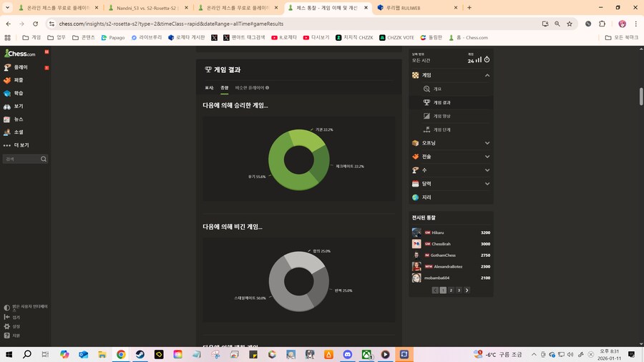
Task: Click the Chess.com logo
Action: [x=20, y=54]
